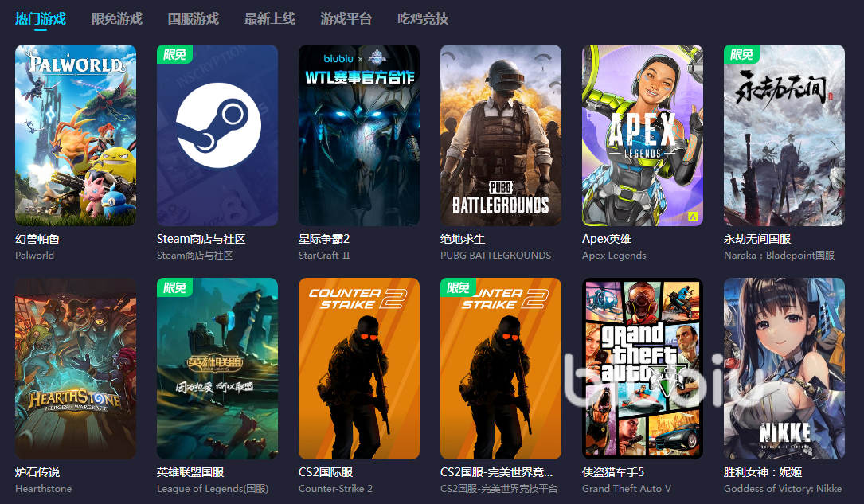Open the Palworld game cover
This screenshot has width=864, height=504.
(76, 135)
